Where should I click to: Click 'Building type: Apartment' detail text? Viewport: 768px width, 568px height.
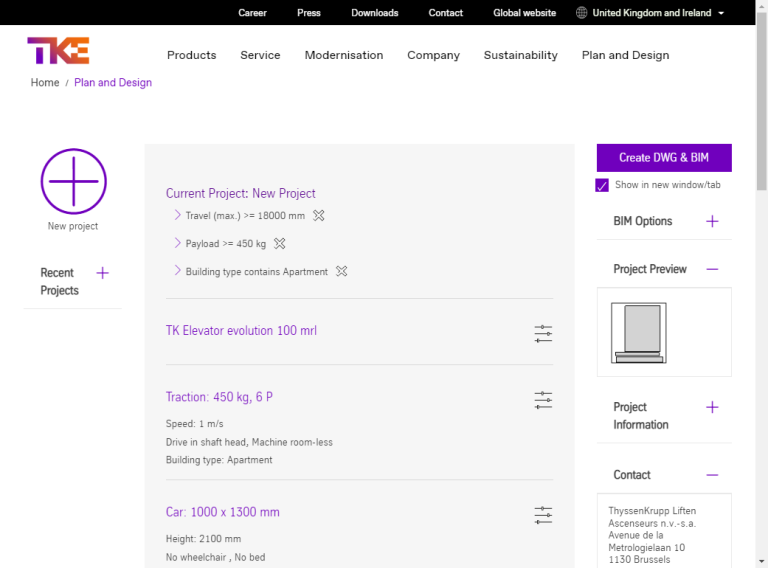pyautogui.click(x=219, y=460)
